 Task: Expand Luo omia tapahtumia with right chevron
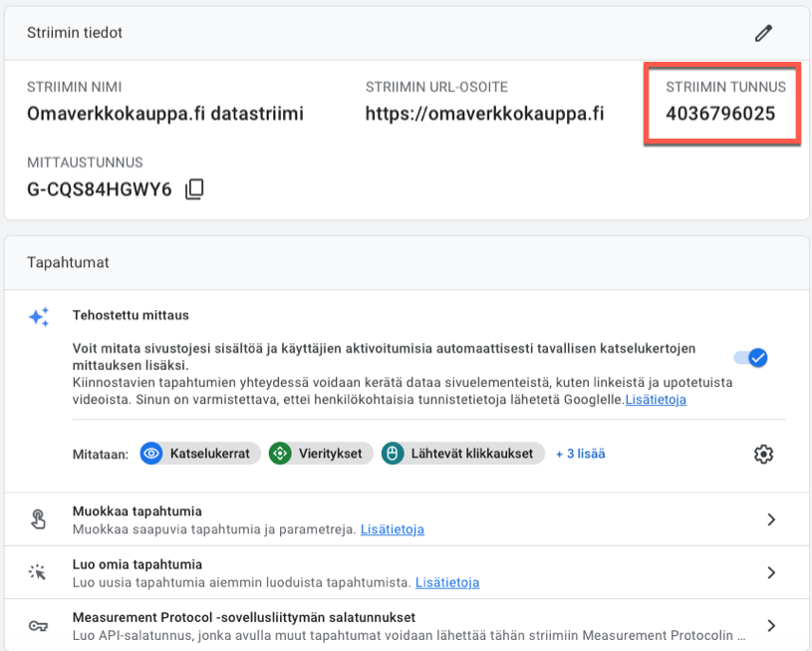(x=770, y=572)
